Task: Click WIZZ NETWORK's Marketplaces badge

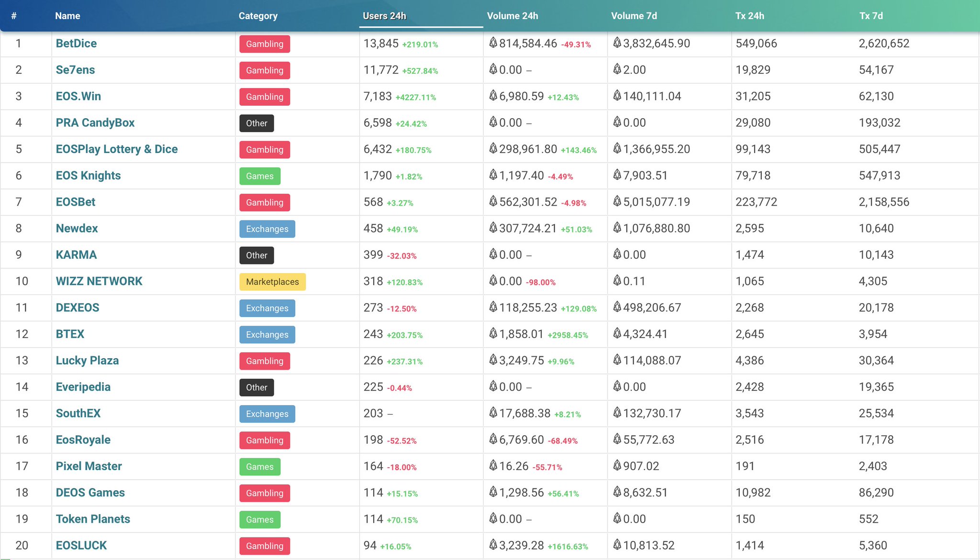Action: click(273, 282)
